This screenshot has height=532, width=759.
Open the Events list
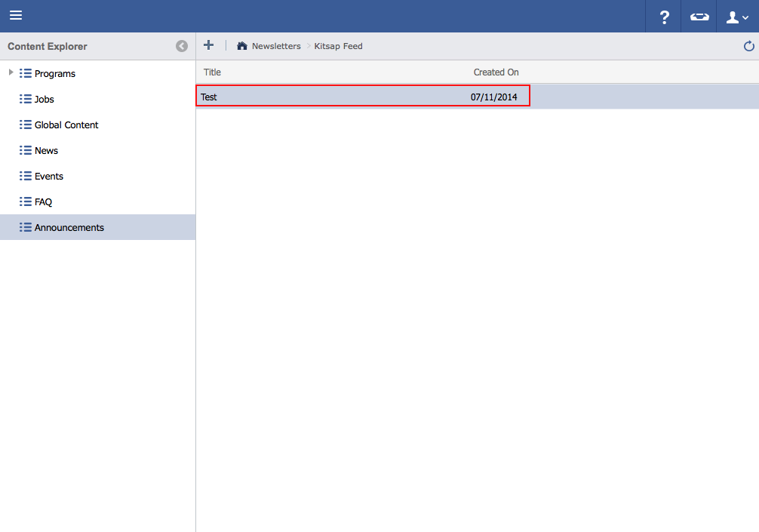click(48, 177)
